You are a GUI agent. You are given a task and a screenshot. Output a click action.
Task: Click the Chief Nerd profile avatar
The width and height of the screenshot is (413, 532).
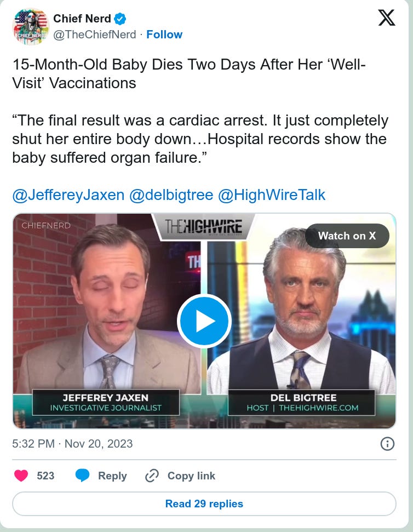(31, 27)
